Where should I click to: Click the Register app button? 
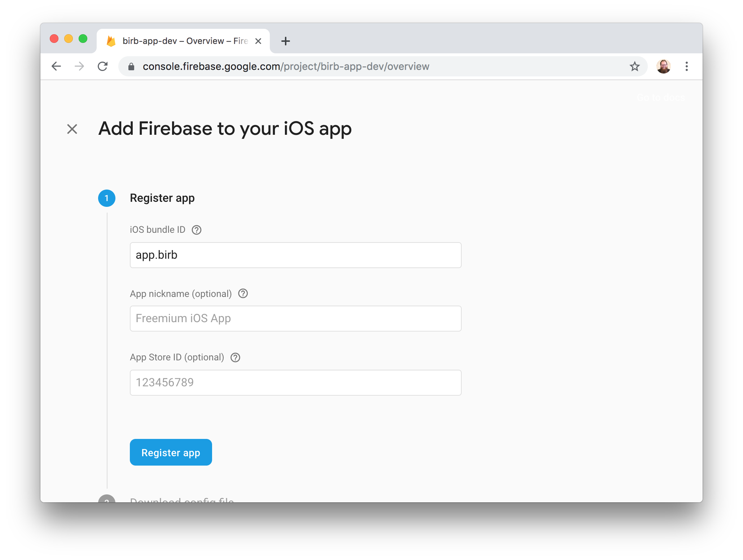[x=171, y=452]
